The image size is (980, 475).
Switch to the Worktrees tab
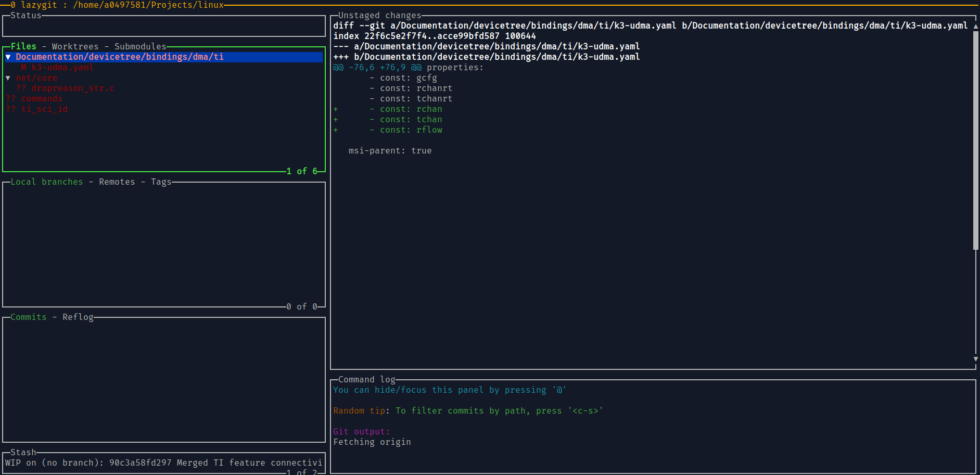click(76, 46)
